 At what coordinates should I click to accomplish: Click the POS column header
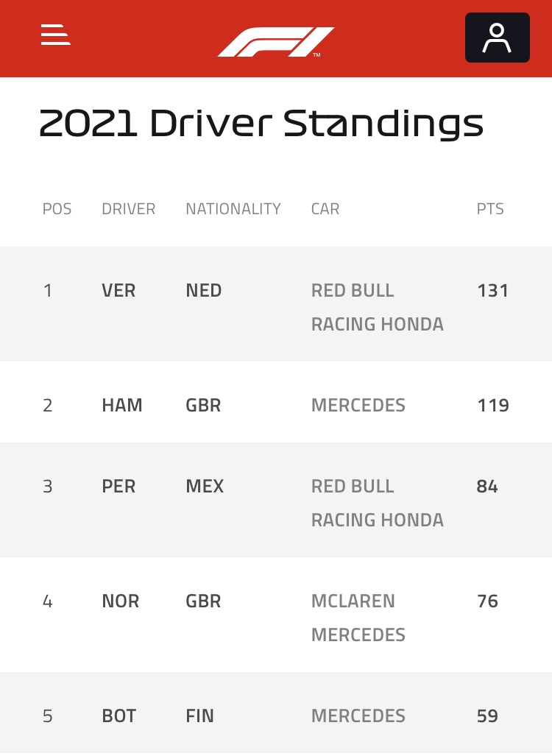coord(57,209)
